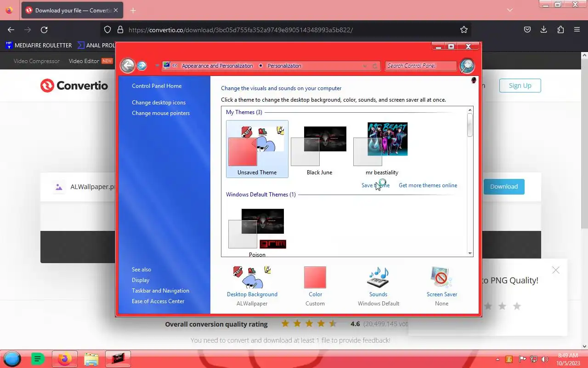Open the address bar history dropdown
The width and height of the screenshot is (588, 368).
[x=365, y=66]
